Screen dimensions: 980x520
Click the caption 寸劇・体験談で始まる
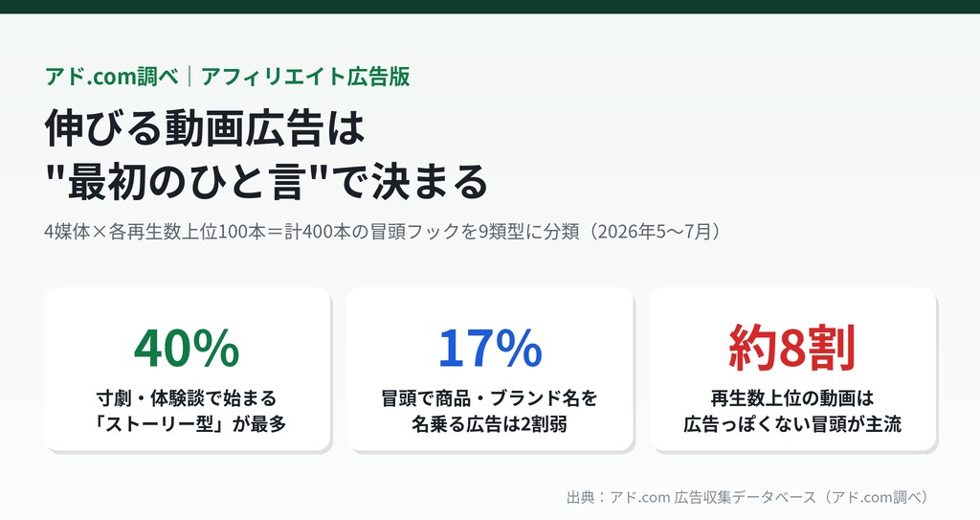(187, 398)
